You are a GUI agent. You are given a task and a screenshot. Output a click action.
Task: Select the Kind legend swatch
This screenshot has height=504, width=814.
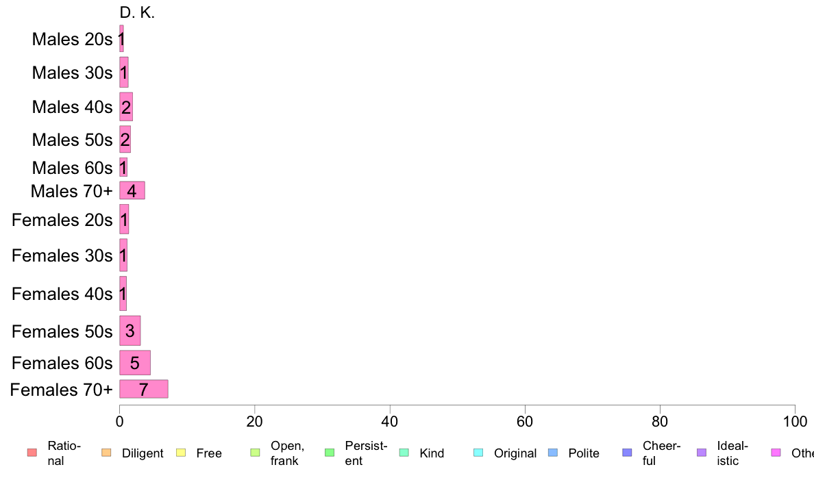click(x=404, y=453)
